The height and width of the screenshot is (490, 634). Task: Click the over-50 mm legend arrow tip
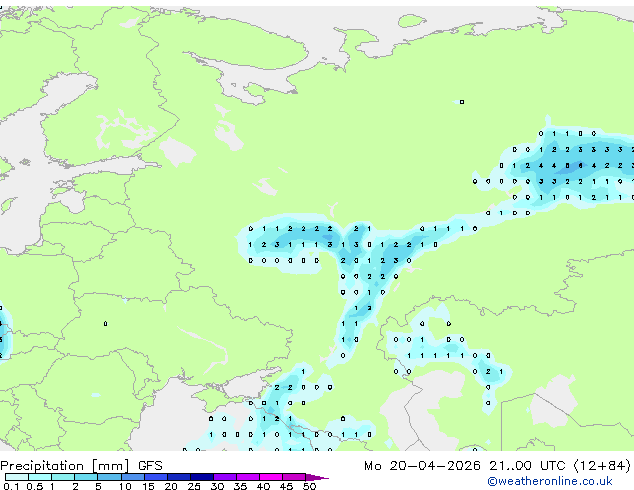tap(317, 478)
